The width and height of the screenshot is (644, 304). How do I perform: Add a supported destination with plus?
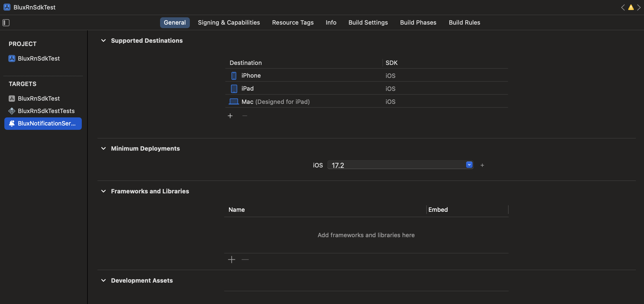click(x=230, y=116)
